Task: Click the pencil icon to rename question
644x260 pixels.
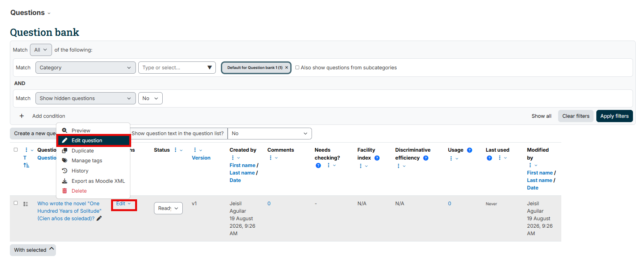Action: pyautogui.click(x=99, y=218)
